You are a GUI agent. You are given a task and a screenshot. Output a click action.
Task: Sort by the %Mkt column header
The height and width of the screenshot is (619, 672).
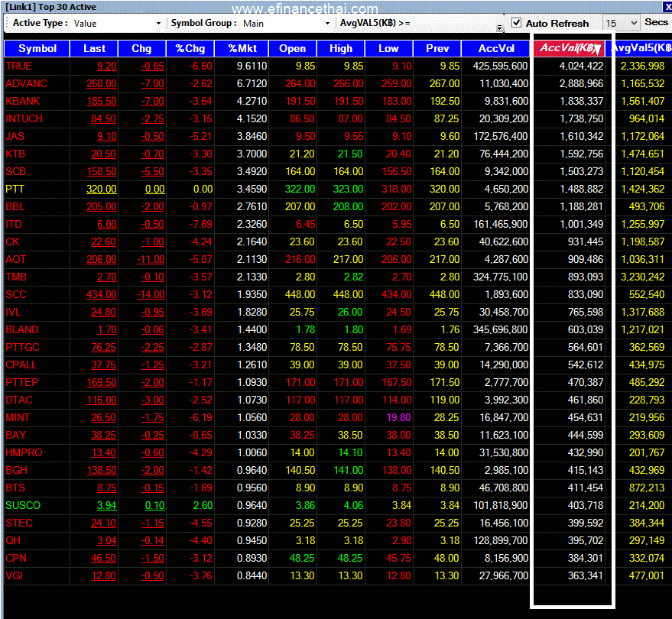pyautogui.click(x=242, y=48)
